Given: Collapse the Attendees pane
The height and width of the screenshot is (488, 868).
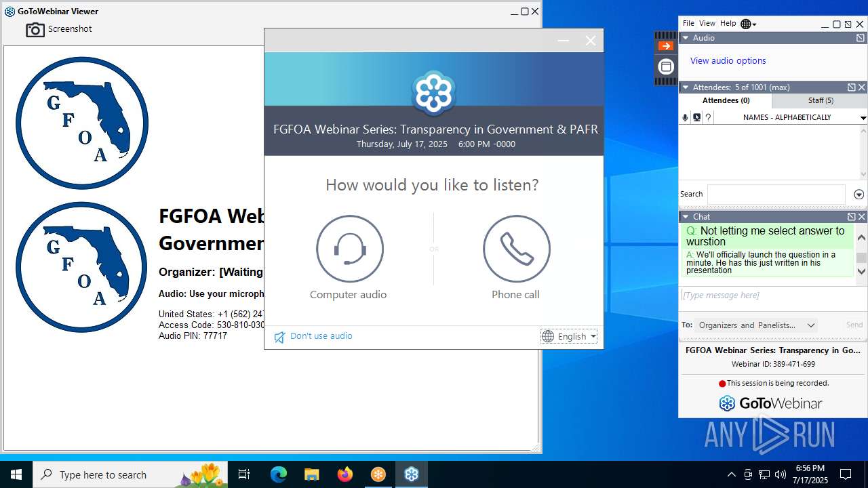Looking at the screenshot, I should [686, 87].
